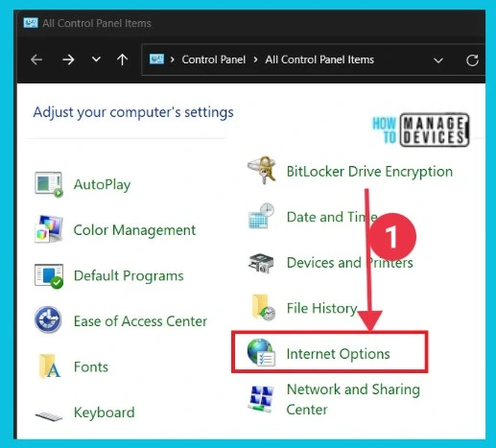The image size is (496, 448).
Task: Go back with the left arrow
Action: [x=36, y=59]
